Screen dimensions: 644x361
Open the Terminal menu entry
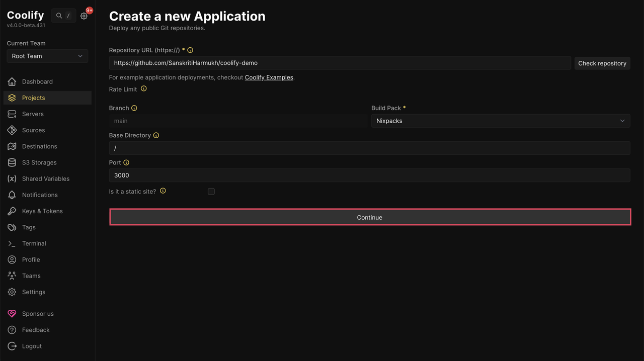47,243
